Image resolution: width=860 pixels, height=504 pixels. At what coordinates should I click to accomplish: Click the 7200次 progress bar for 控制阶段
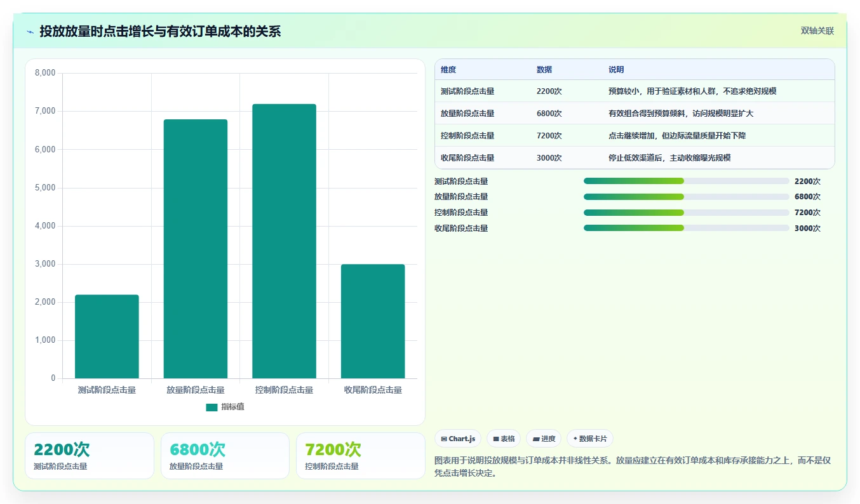pyautogui.click(x=687, y=213)
